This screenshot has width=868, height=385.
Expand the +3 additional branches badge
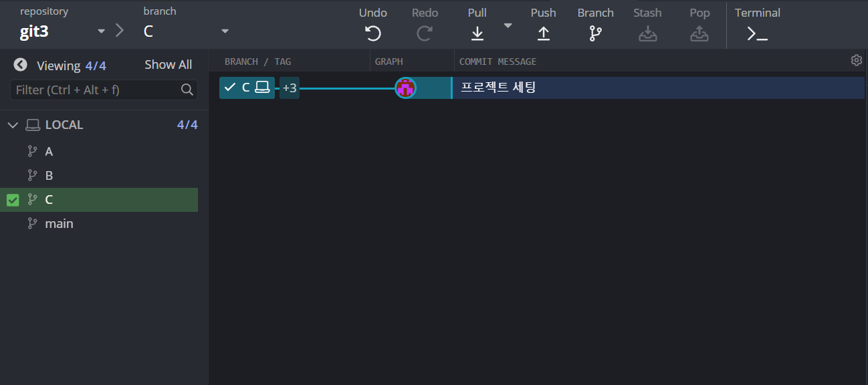click(290, 88)
